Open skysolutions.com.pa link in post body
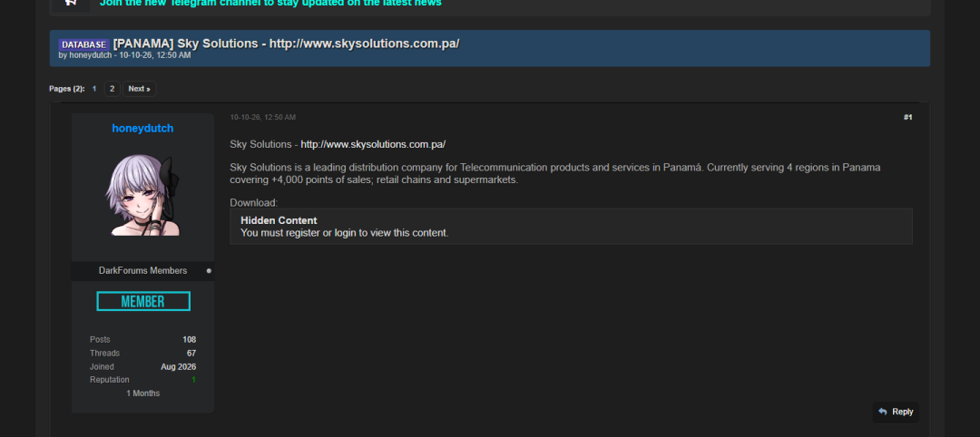 click(373, 144)
